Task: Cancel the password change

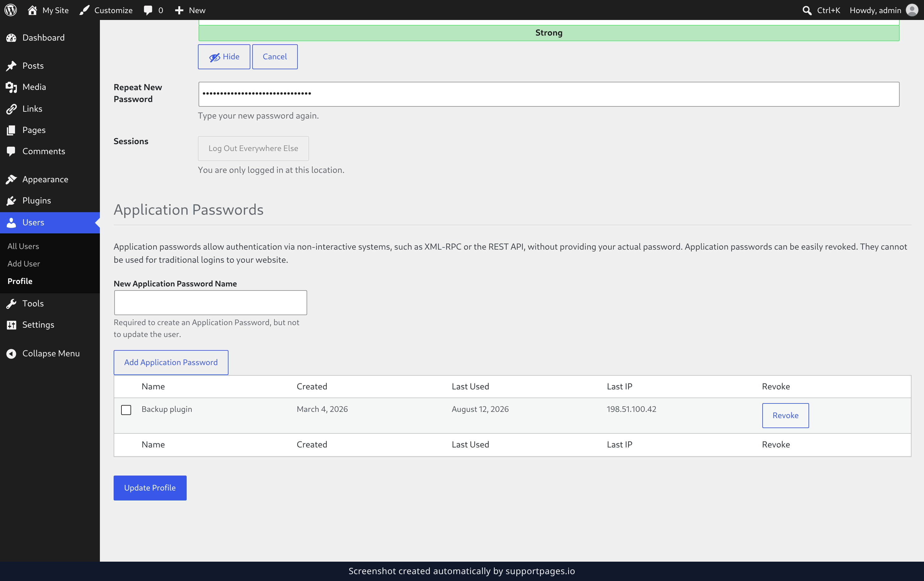Action: (x=275, y=57)
